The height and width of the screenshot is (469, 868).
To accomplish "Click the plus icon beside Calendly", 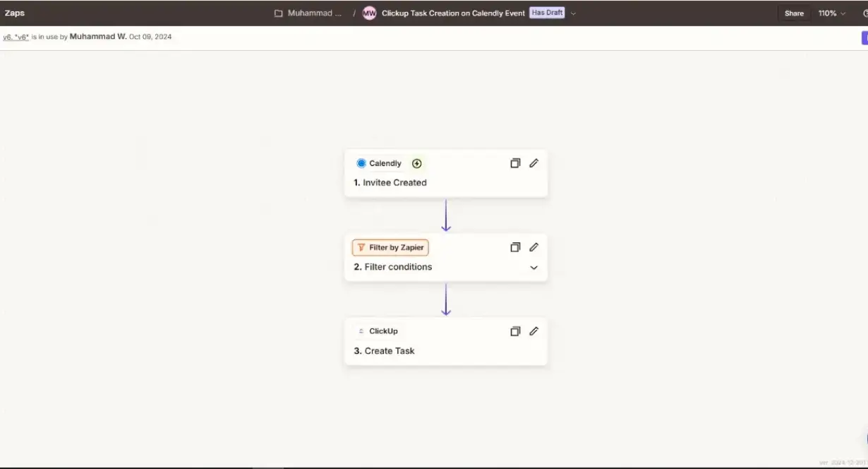I will [417, 163].
